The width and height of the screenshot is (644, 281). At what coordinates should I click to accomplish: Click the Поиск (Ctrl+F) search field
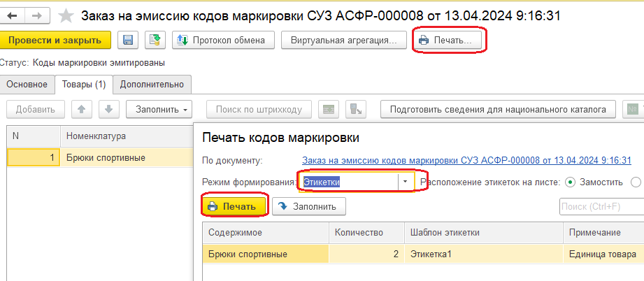(x=602, y=206)
